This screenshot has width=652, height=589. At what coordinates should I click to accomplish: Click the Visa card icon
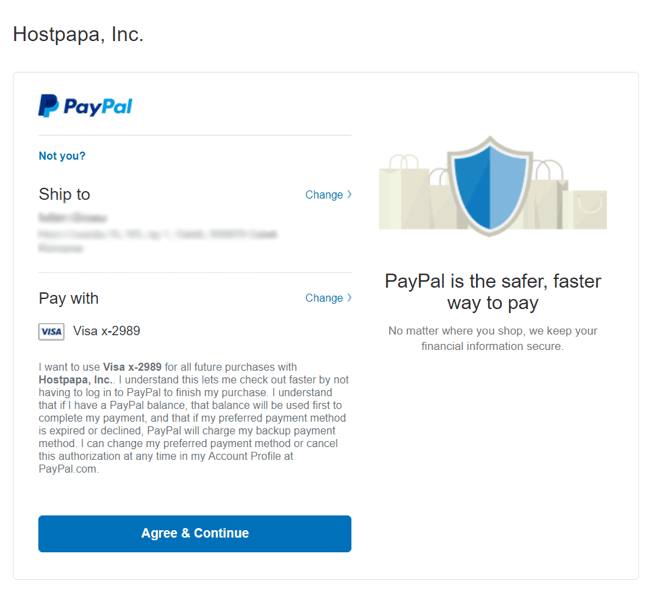pos(51,332)
